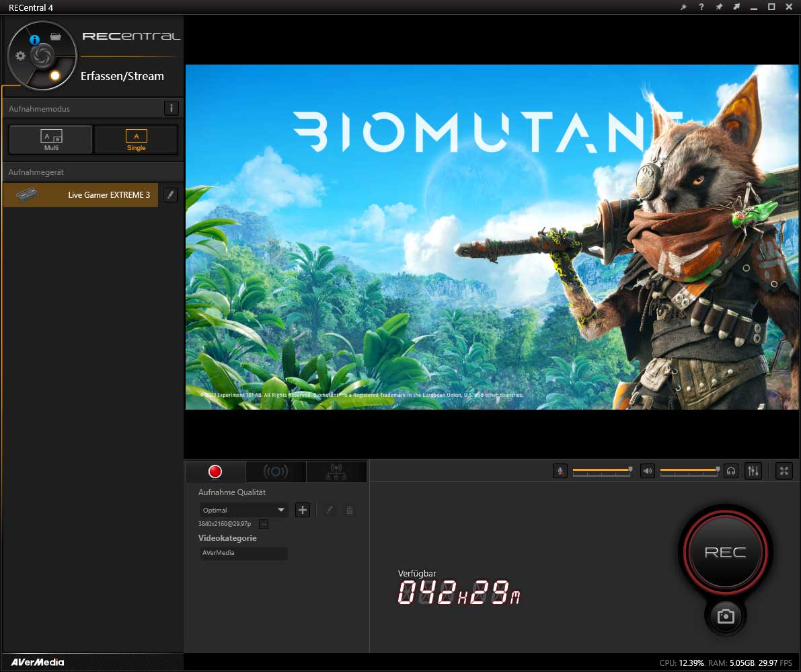Click the headphones monitoring icon
This screenshot has width=801, height=672.
(x=731, y=471)
